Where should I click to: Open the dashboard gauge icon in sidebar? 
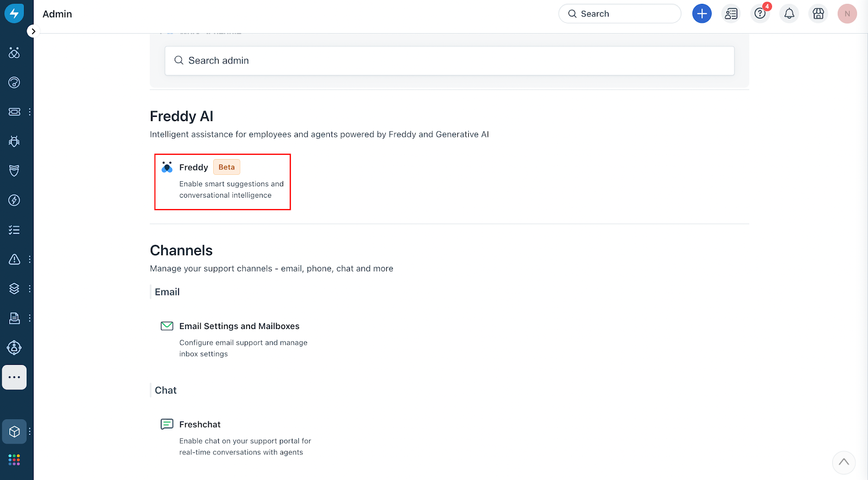coord(14,83)
